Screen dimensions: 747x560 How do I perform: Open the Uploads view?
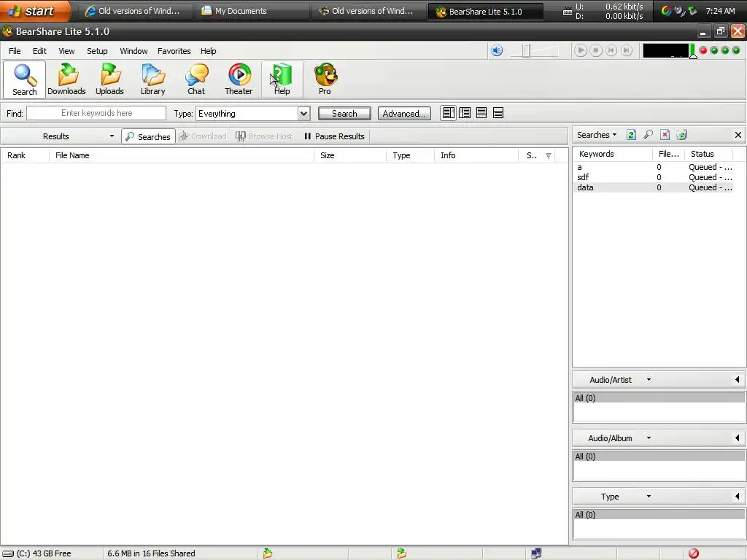point(109,79)
